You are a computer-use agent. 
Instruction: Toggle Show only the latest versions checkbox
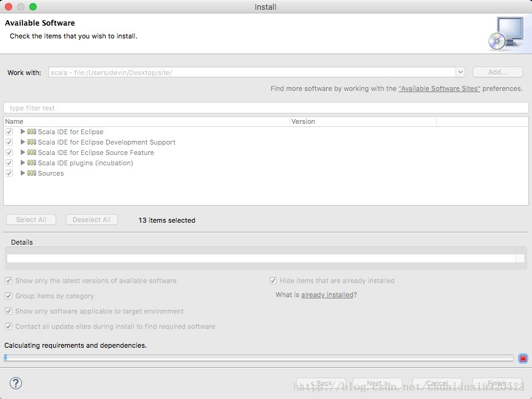9,281
